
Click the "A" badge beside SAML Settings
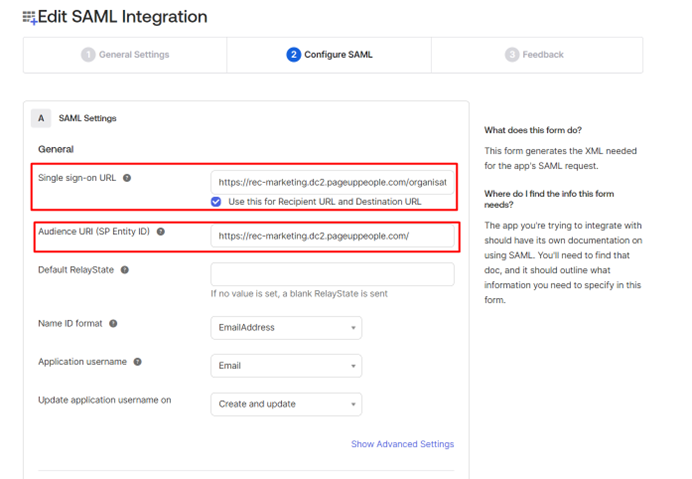[x=41, y=118]
